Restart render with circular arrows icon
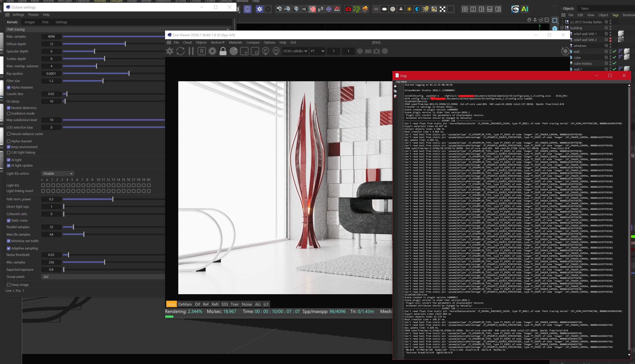The height and width of the screenshot is (364, 635). click(x=180, y=51)
